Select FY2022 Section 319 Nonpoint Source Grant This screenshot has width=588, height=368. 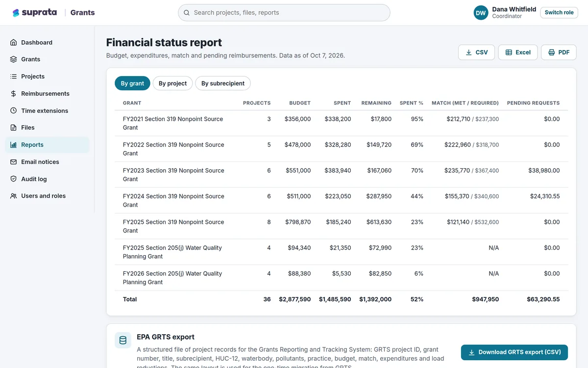[173, 149]
